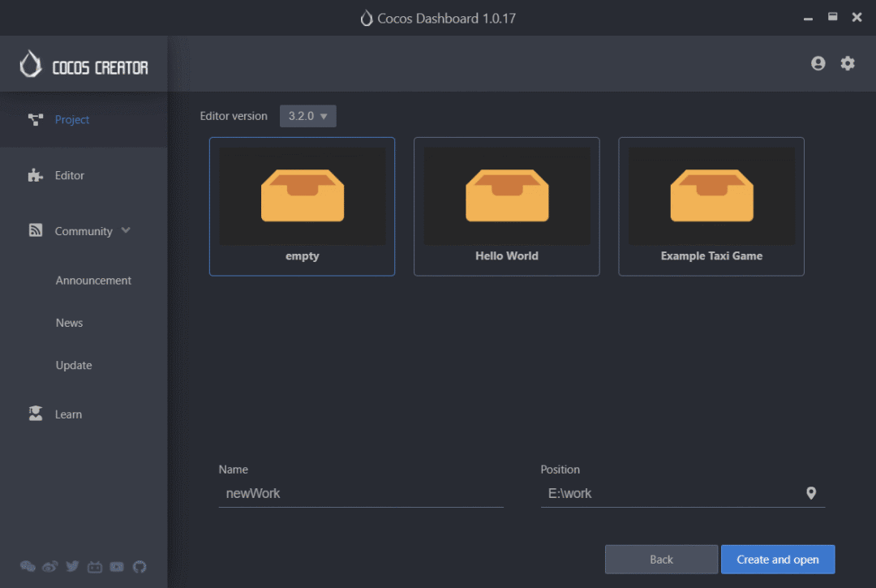Select the Editor section in the sidebar
This screenshot has height=588, width=876.
69,175
